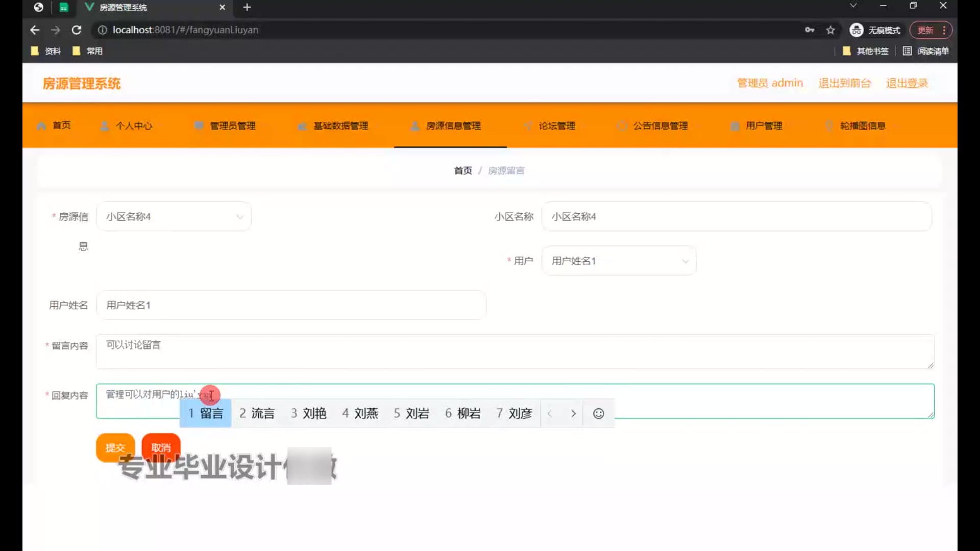Select the 基础数据管理 menu
Image resolution: width=980 pixels, height=551 pixels.
click(340, 126)
